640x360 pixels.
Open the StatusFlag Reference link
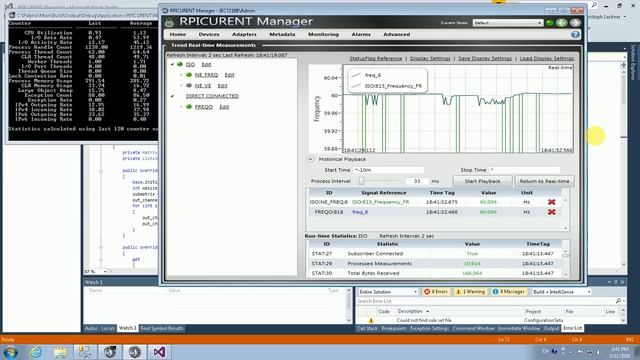pyautogui.click(x=376, y=58)
